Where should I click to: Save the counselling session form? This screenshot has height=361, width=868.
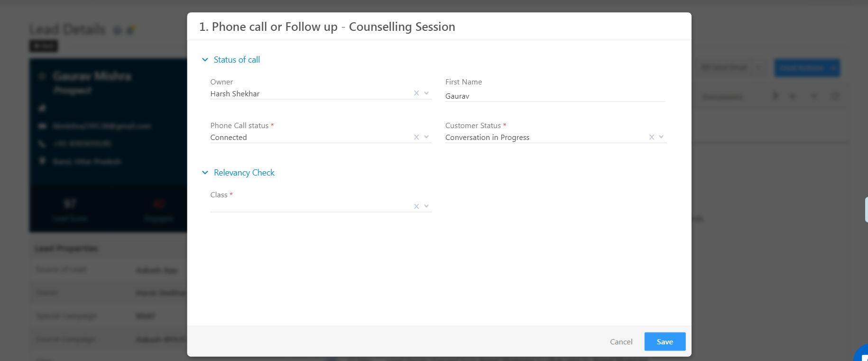coord(665,342)
